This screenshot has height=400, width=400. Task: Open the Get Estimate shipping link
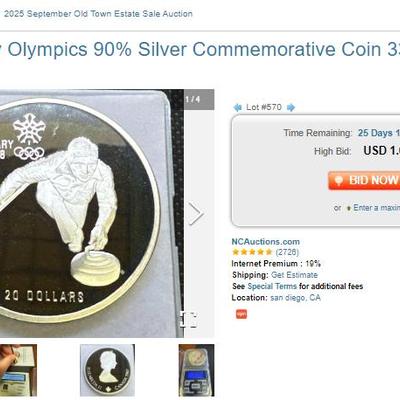tap(294, 275)
